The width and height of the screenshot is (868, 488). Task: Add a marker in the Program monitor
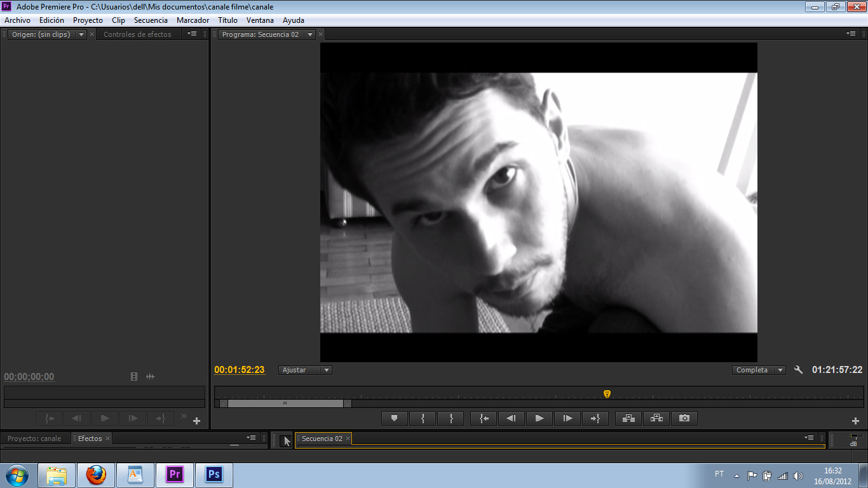click(x=395, y=418)
